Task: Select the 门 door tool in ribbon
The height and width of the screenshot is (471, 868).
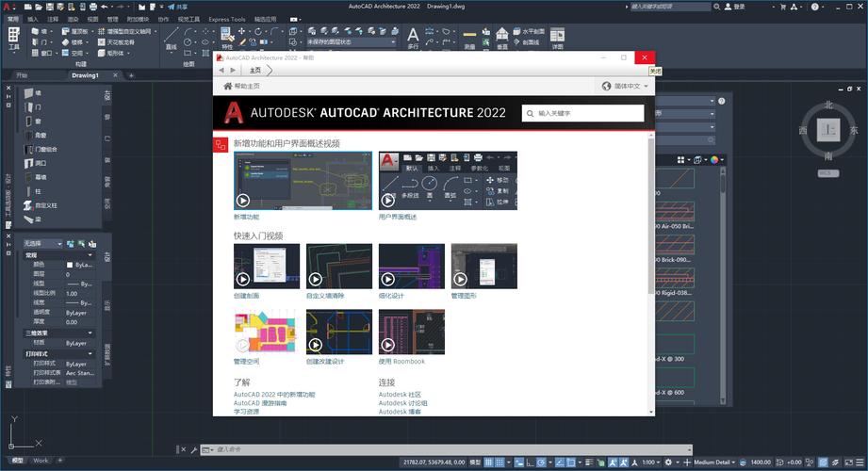Action: pos(38,42)
